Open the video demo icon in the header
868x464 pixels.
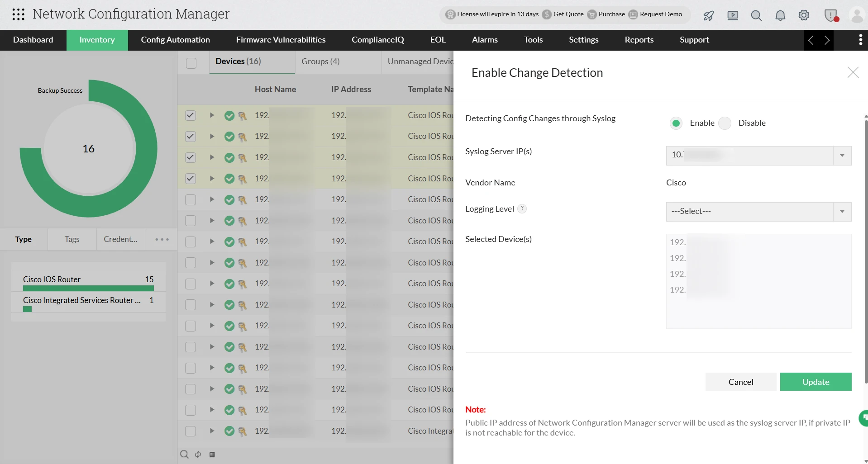coord(733,15)
